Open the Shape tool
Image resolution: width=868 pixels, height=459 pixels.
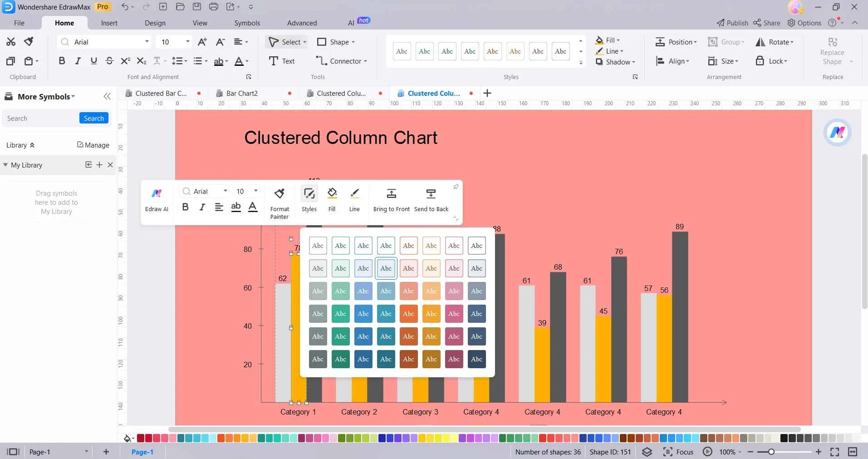click(x=336, y=42)
